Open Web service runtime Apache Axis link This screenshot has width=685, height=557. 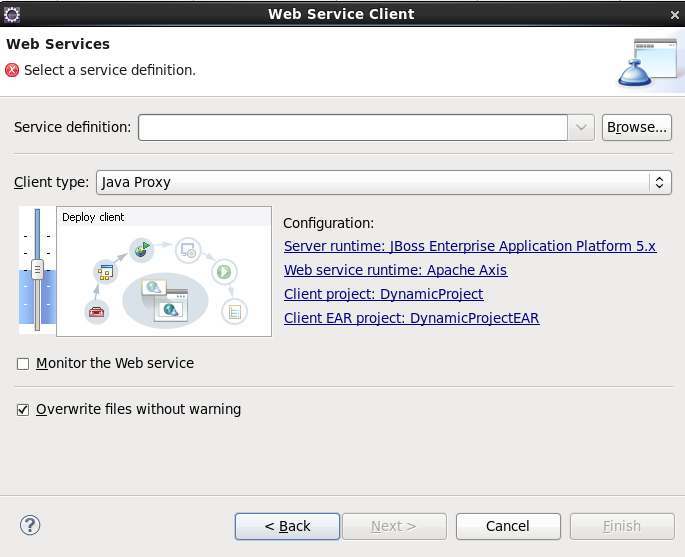point(395,270)
